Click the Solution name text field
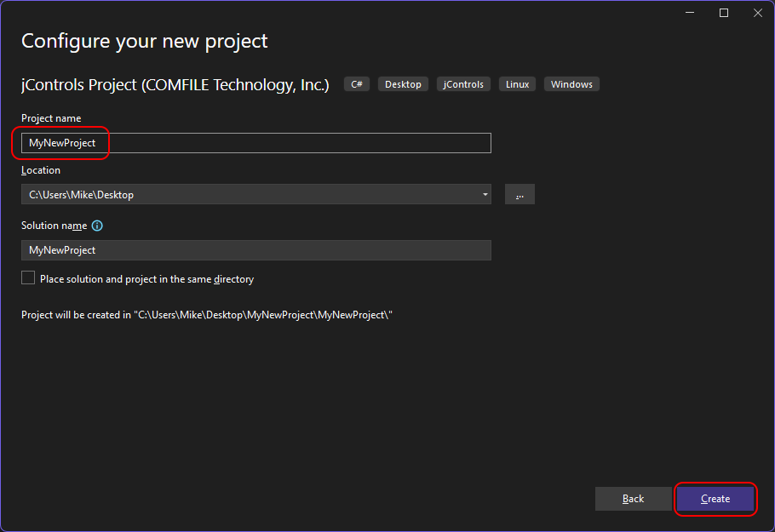The image size is (775, 532). 255,250
